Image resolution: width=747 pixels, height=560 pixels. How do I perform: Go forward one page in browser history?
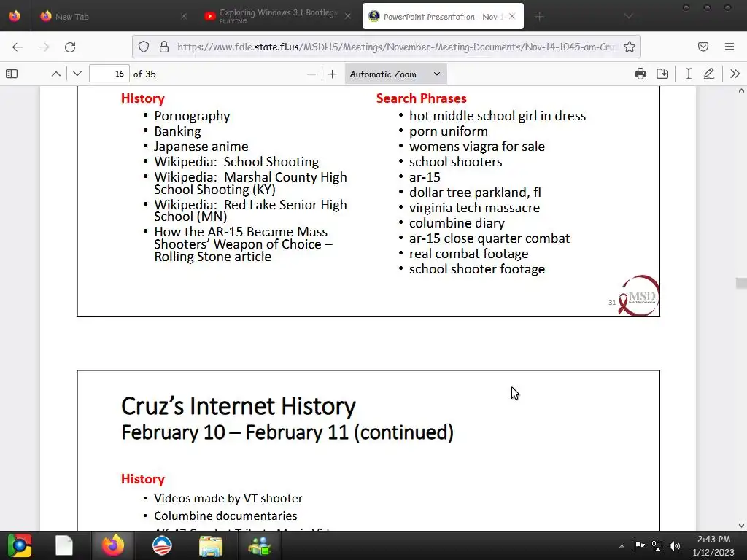tap(44, 47)
